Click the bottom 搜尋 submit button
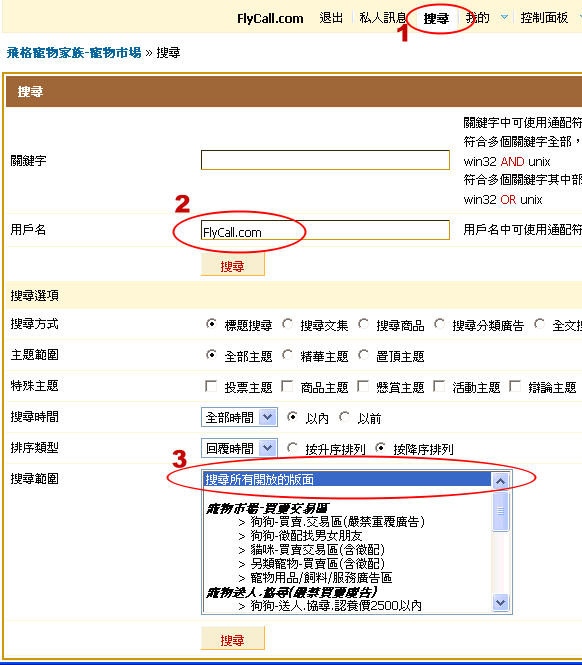This screenshot has height=665, width=582. [232, 639]
